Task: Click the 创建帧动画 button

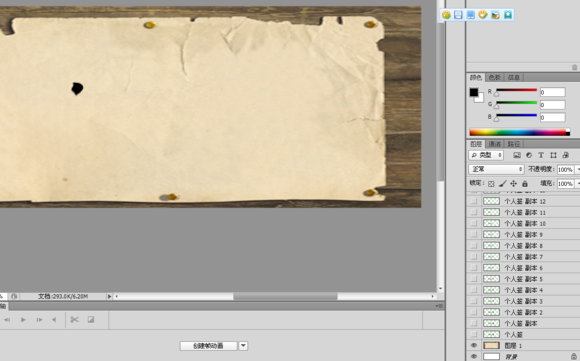Action: point(209,346)
